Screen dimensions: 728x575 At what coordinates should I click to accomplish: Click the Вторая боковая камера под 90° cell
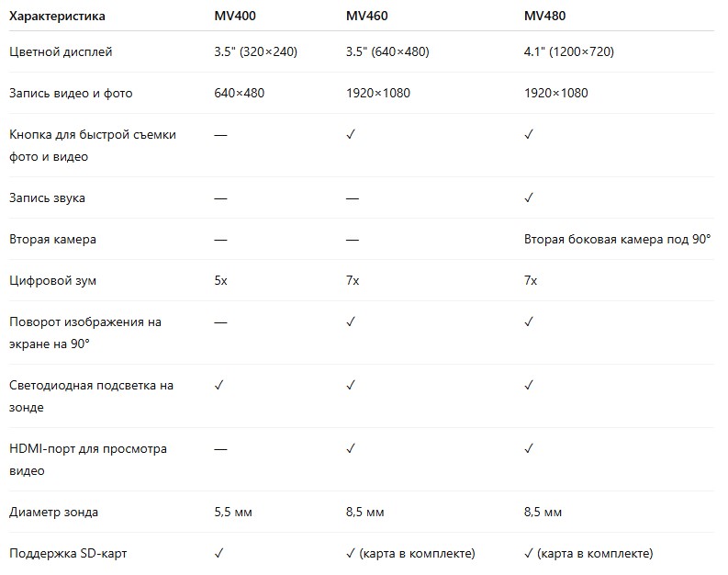pos(618,239)
